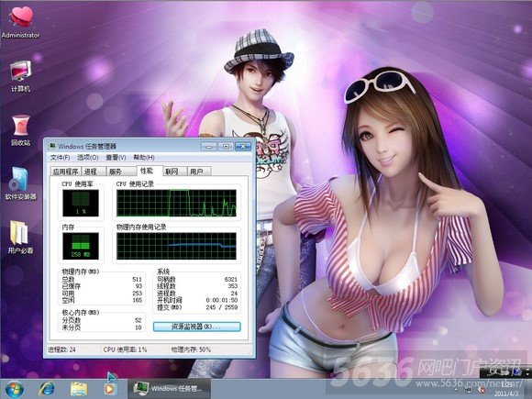The image size is (532, 399).
Task: Show hidden tray icons arrow
Action: 457,390
